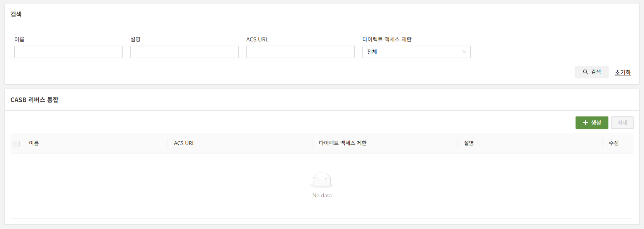The image size is (644, 229).
Task: Click the 다이렉트 액세스 제한 label above dropdown
Action: tap(387, 39)
